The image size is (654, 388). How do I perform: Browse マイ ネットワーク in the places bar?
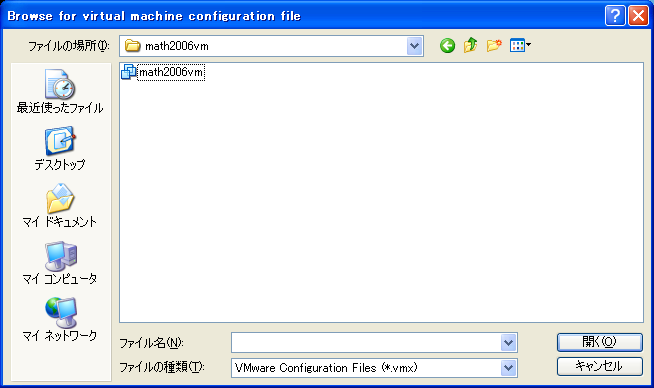60,320
